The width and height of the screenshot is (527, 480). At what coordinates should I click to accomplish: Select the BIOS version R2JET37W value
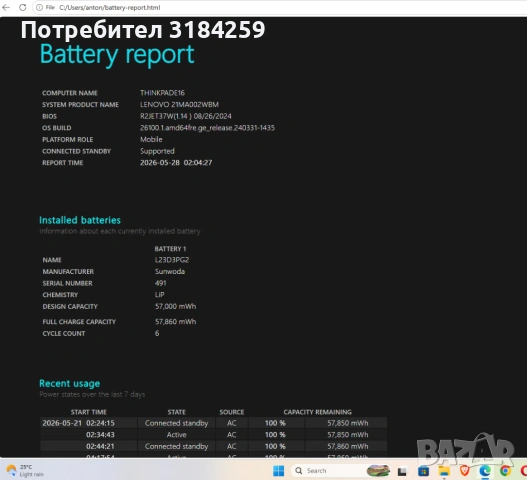pos(186,116)
